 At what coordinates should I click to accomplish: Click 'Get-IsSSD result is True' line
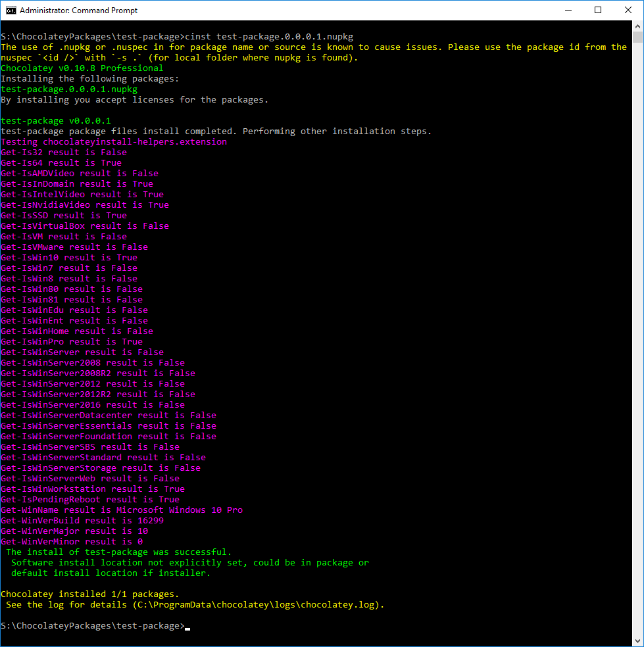[64, 216]
